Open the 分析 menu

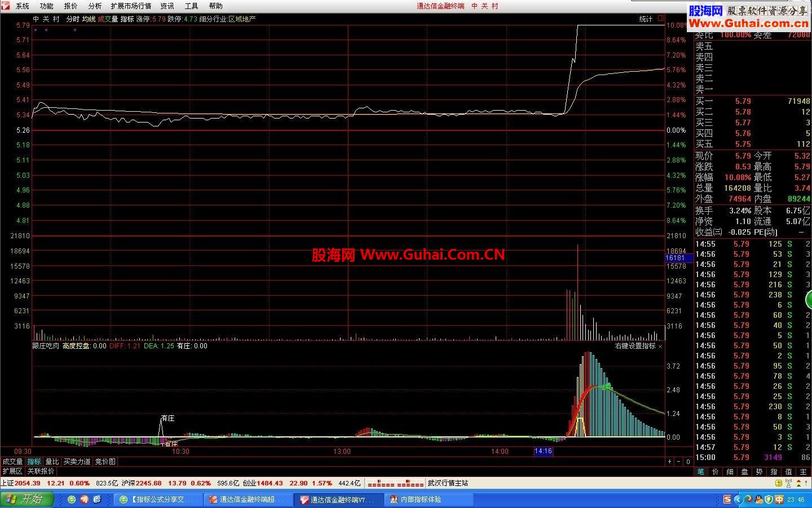point(95,6)
